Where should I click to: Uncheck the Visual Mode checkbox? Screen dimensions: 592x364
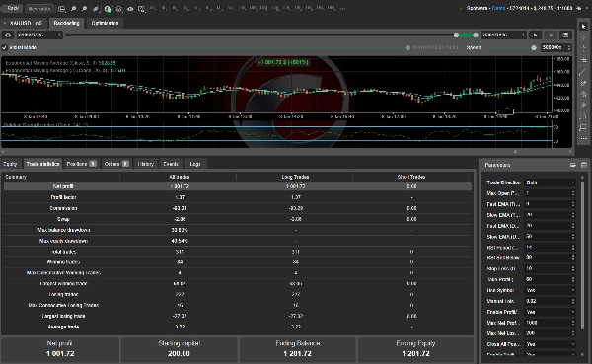[x=4, y=47]
